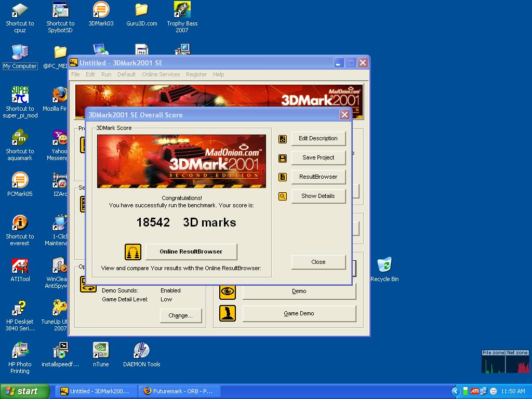Image resolution: width=532 pixels, height=399 pixels.
Task: Open the Trophy Bass 2007 icon
Action: click(x=182, y=18)
